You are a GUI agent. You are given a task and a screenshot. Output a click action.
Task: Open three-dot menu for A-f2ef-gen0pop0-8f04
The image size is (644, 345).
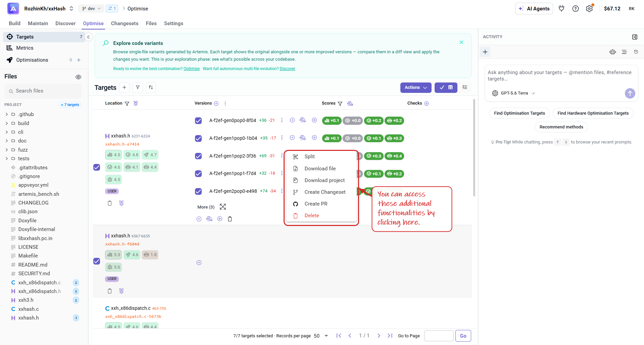[x=282, y=120]
